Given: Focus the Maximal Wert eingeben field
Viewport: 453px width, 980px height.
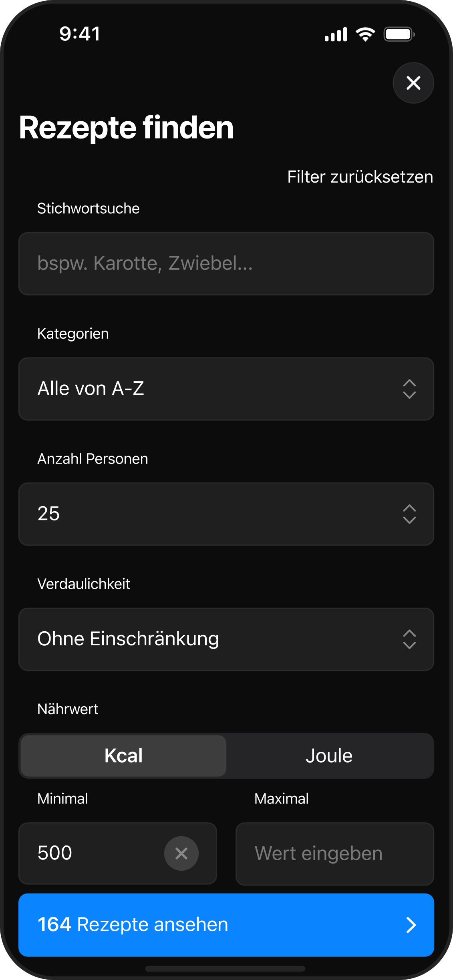Looking at the screenshot, I should [334, 853].
